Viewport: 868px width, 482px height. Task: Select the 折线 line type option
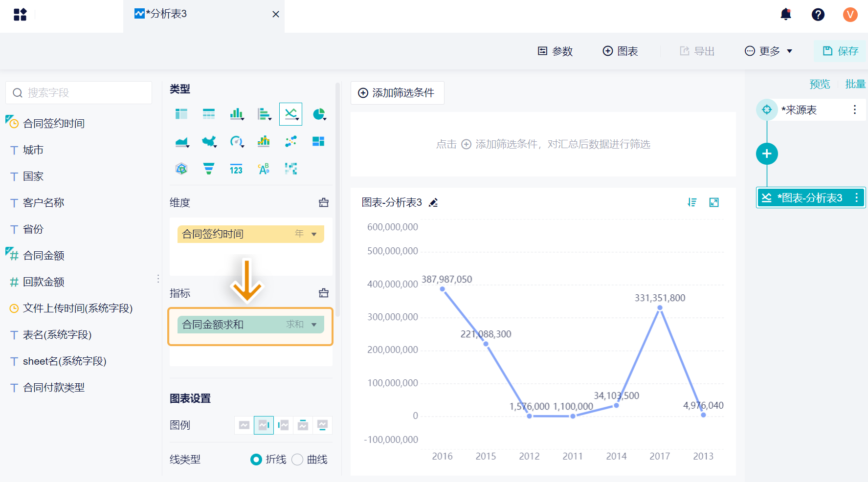268,460
